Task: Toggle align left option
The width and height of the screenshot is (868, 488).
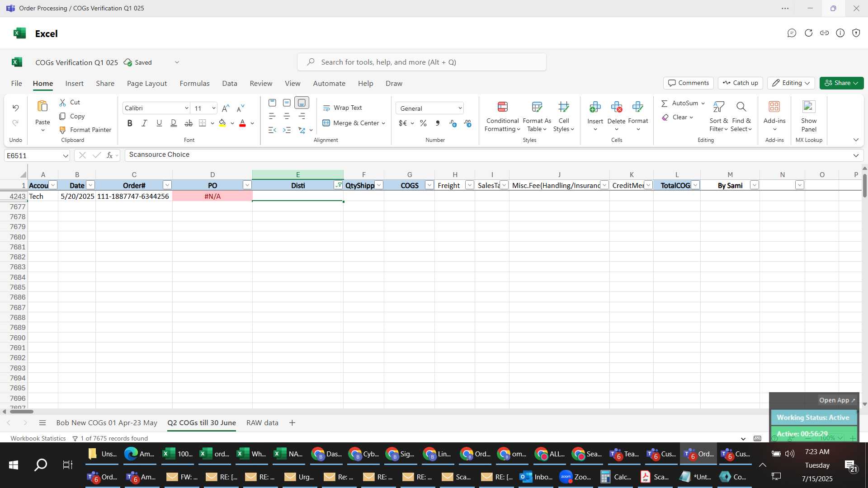Action: (x=272, y=116)
